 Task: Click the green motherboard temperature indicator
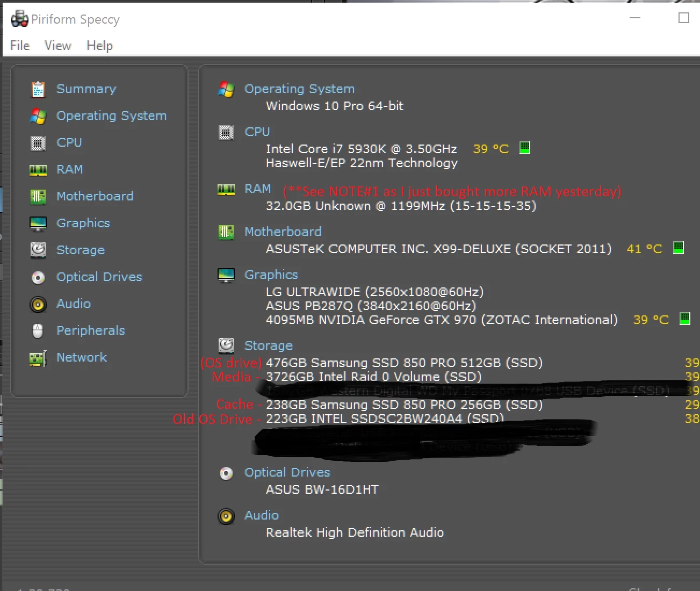click(679, 248)
